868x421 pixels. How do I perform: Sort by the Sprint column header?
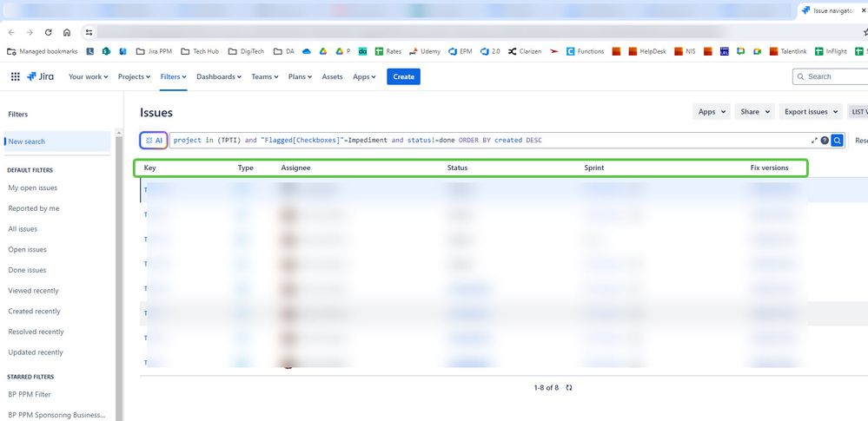click(594, 168)
